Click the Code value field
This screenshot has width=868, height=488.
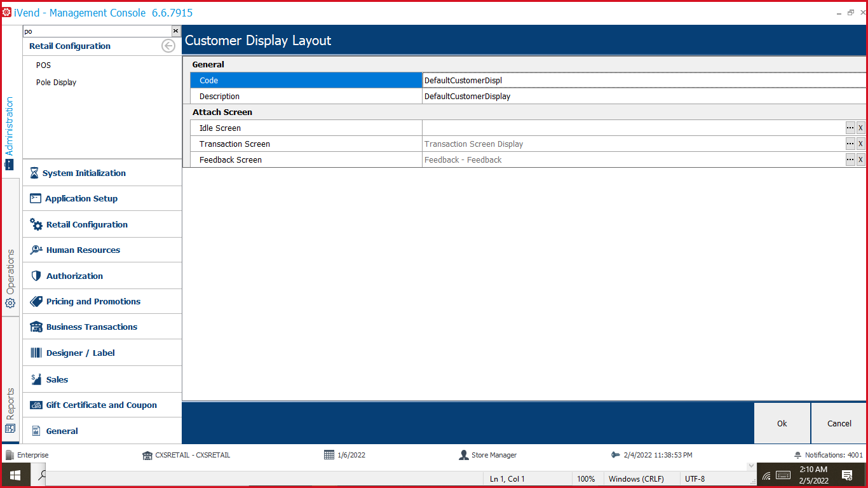(644, 81)
